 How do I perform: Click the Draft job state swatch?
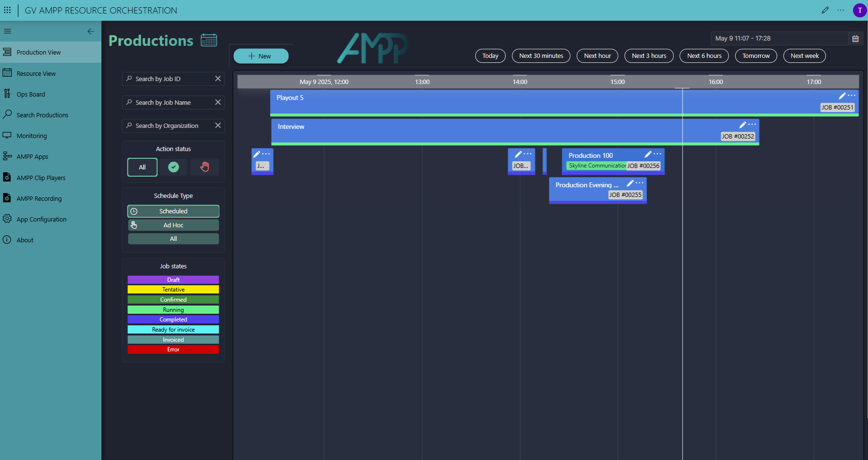pos(173,280)
